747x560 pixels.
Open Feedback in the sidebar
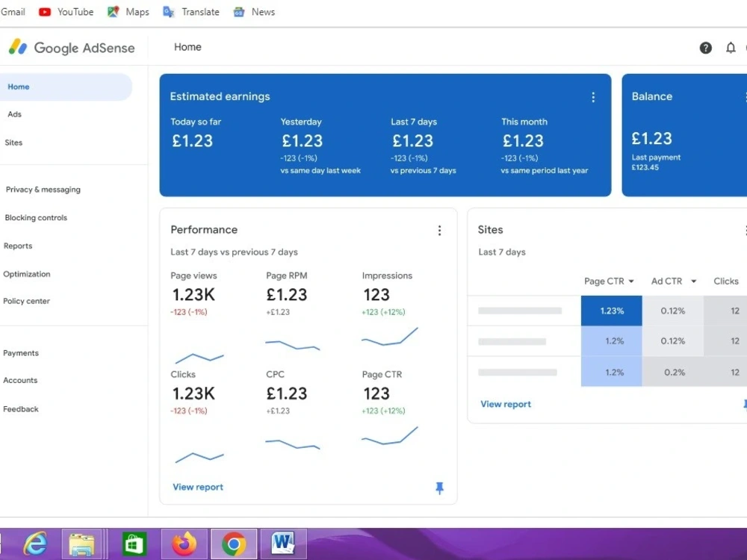tap(20, 409)
